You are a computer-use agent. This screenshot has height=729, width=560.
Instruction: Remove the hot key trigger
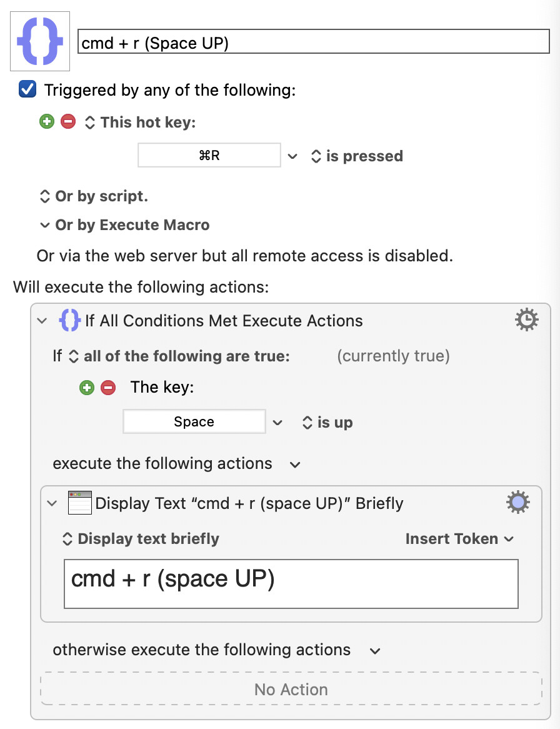(68, 122)
